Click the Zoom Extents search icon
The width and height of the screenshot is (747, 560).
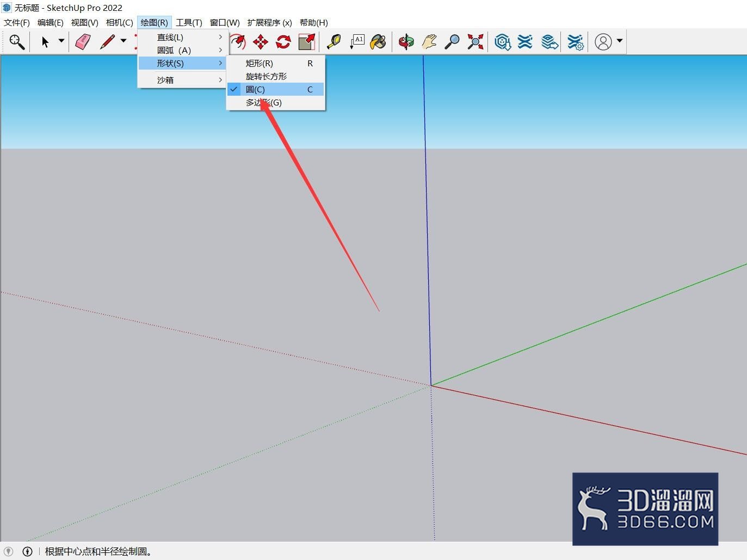click(x=17, y=42)
